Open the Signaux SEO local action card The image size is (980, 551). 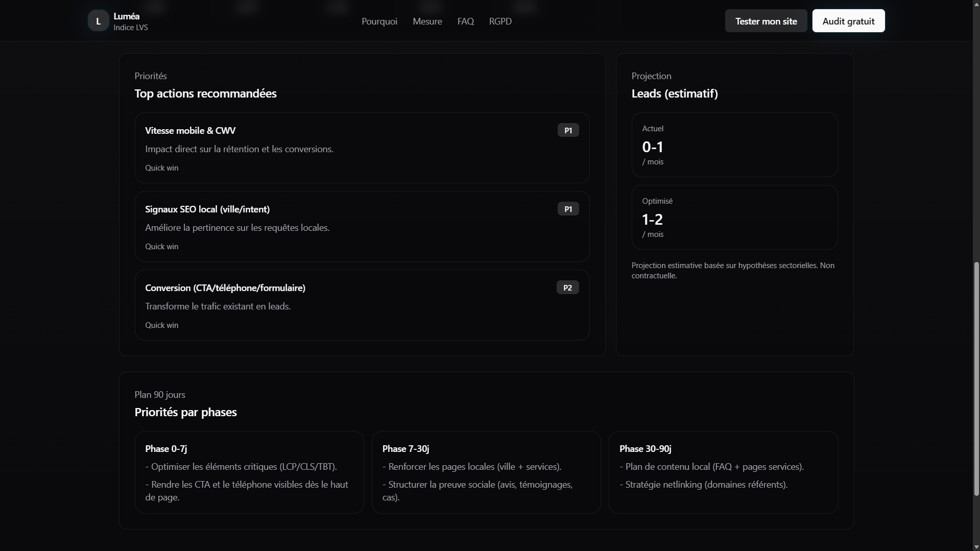coord(362,227)
